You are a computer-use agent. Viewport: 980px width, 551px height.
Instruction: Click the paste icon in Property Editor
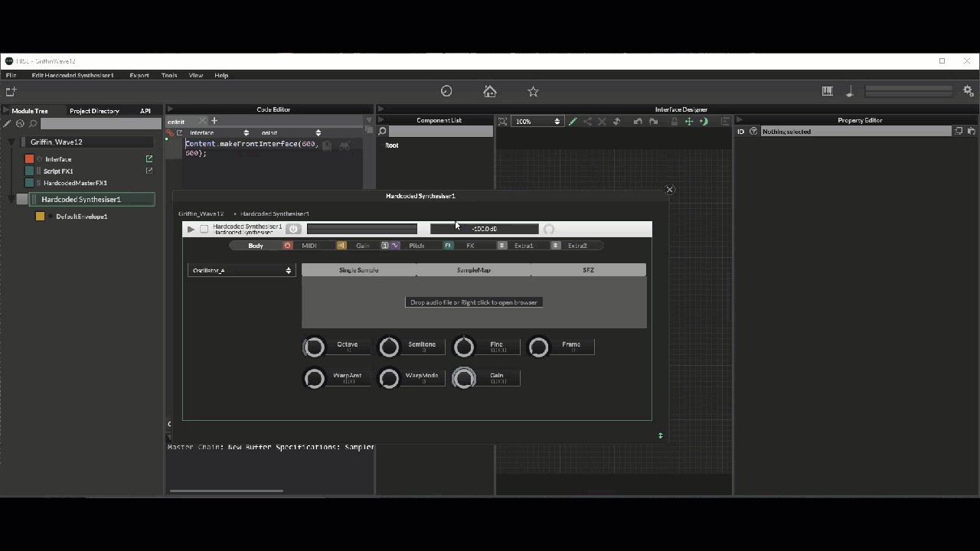click(x=971, y=131)
